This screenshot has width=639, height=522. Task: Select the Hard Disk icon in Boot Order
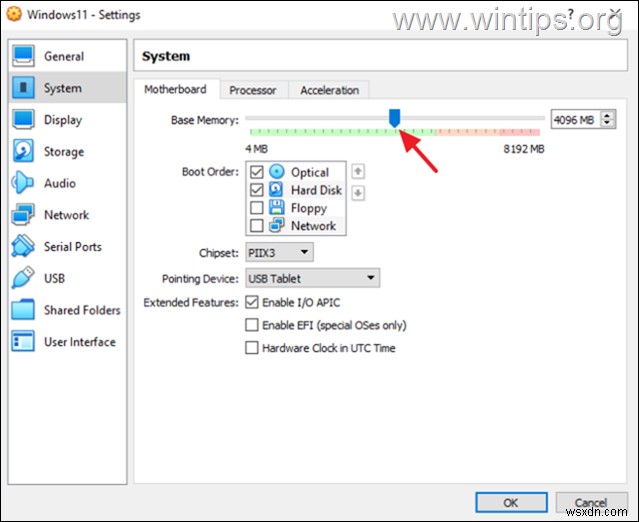click(x=277, y=189)
